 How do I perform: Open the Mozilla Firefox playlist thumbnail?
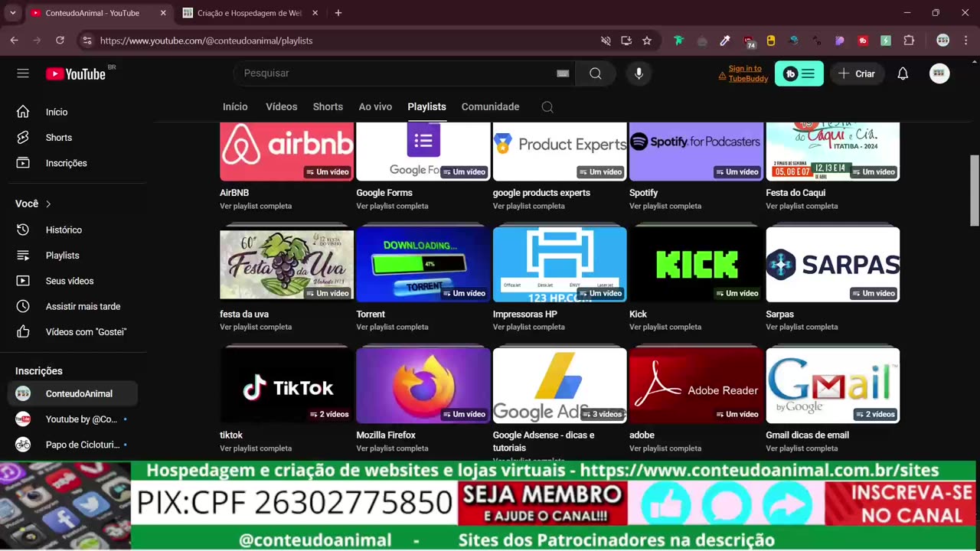[423, 385]
